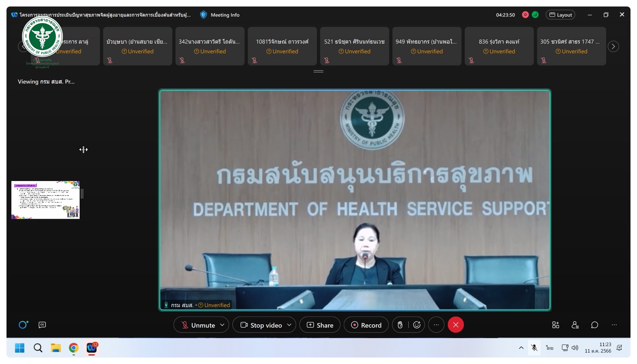
Task: Click red recording indicator icon
Action: (525, 15)
